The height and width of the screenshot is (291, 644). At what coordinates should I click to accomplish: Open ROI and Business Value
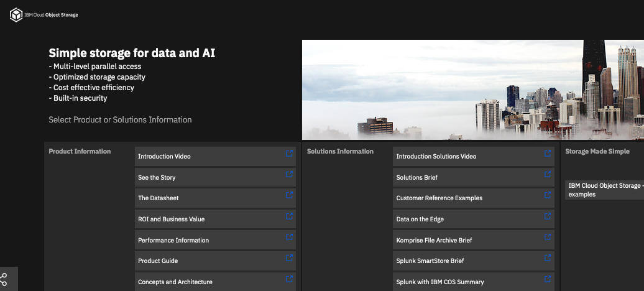215,219
